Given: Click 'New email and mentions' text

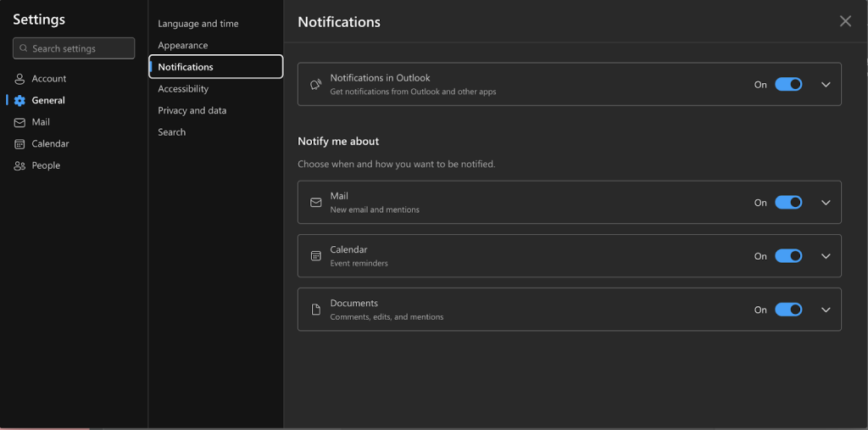Looking at the screenshot, I should (x=375, y=210).
